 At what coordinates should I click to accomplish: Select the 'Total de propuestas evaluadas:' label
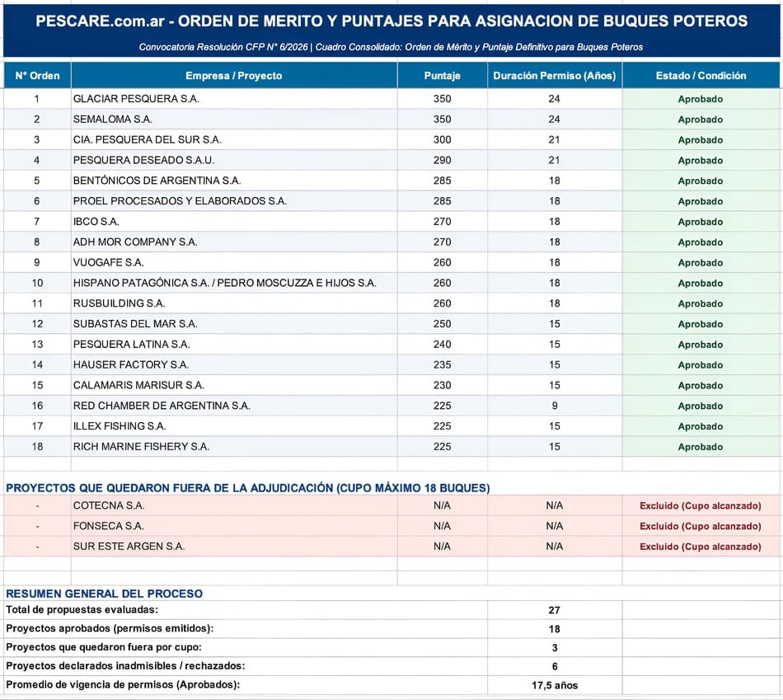82,610
